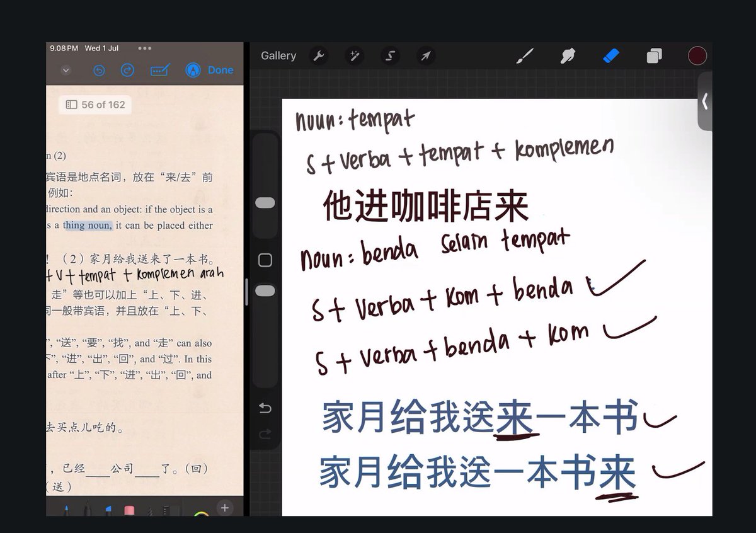Select the Paint brush tool
This screenshot has height=533, width=756.
(x=524, y=56)
